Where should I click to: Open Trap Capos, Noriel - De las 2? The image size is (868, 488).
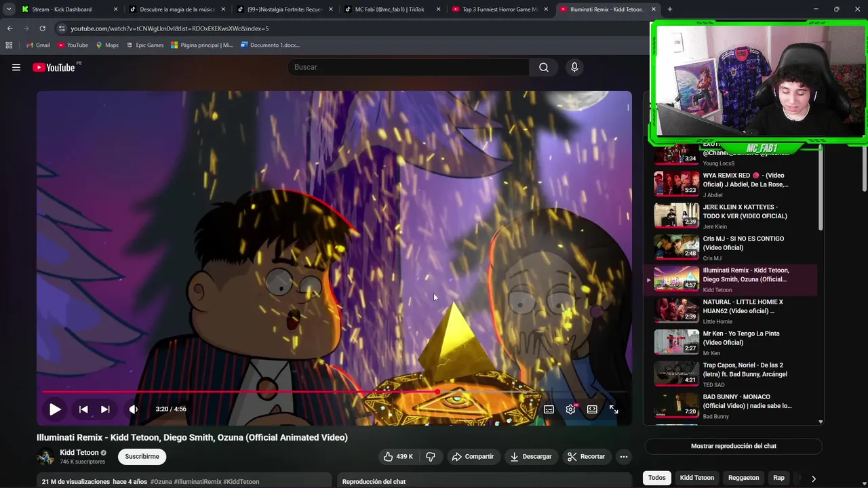coord(736,374)
